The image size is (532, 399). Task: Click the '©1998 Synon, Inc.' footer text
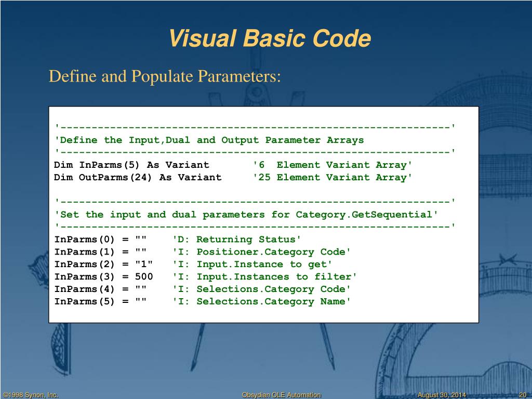click(31, 395)
